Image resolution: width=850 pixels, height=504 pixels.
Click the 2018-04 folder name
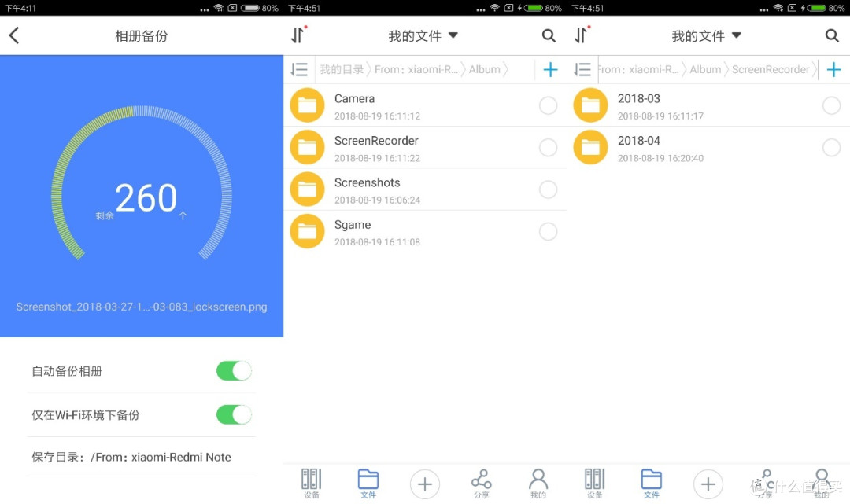(638, 141)
